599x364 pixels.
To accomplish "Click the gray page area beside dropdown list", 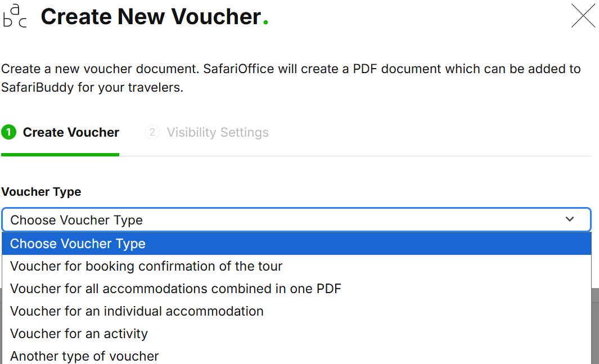I will click(x=595, y=326).
